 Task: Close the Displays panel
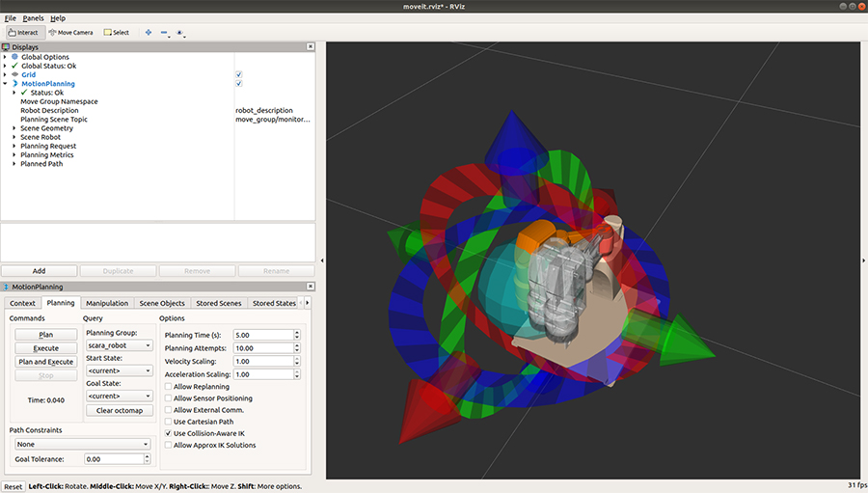312,46
